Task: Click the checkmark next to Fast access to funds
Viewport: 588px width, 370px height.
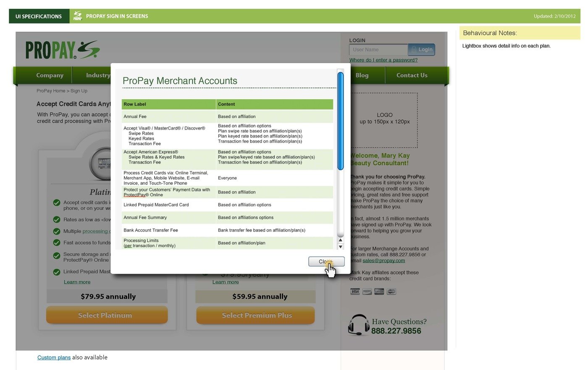Action: (57, 243)
